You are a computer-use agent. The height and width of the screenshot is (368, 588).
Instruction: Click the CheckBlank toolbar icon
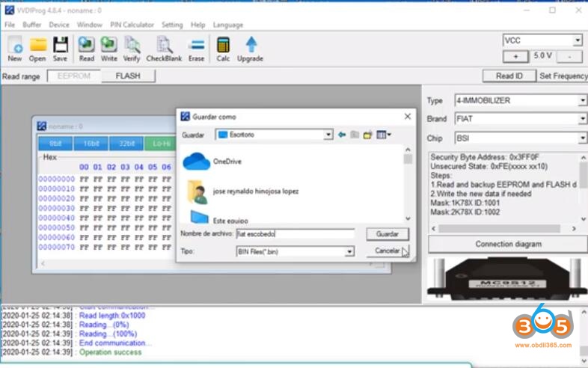point(164,49)
